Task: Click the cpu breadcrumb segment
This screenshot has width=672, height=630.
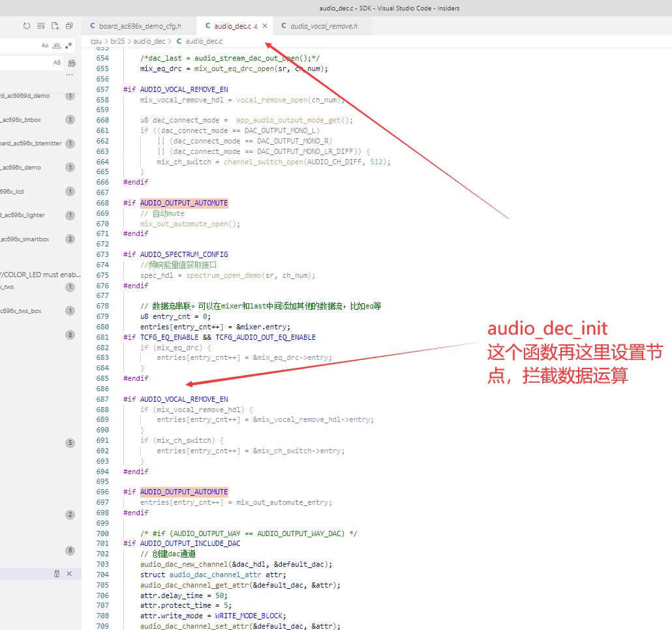Action: [96, 41]
